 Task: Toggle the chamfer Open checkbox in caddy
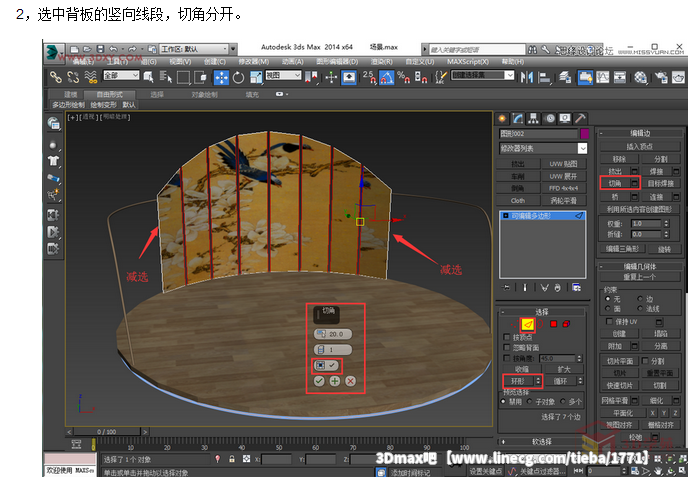327,365
